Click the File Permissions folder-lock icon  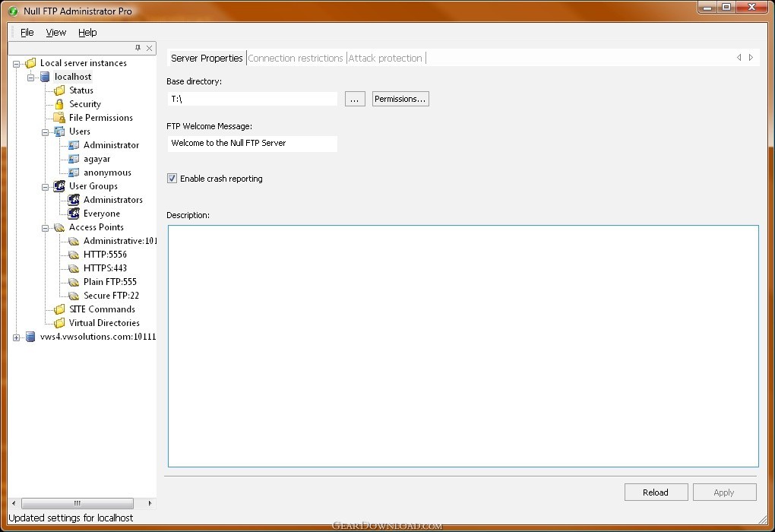[59, 118]
